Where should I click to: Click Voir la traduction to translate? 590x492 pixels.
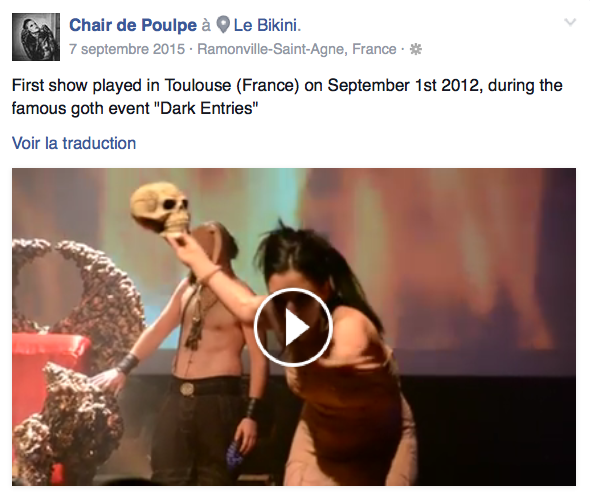[74, 143]
